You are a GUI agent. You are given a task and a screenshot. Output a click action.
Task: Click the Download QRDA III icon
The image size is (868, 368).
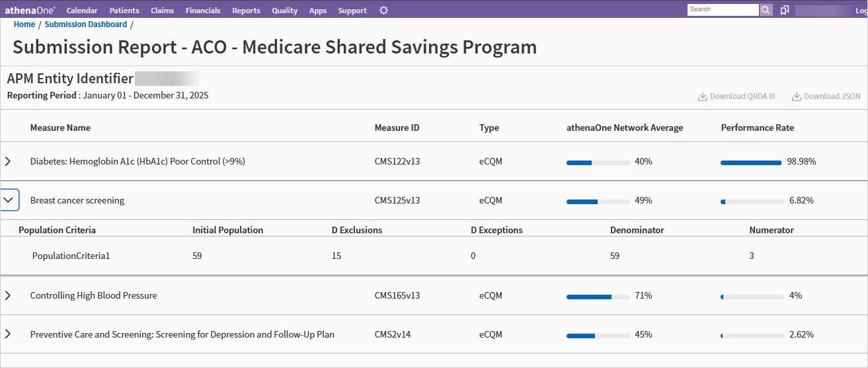click(x=702, y=96)
